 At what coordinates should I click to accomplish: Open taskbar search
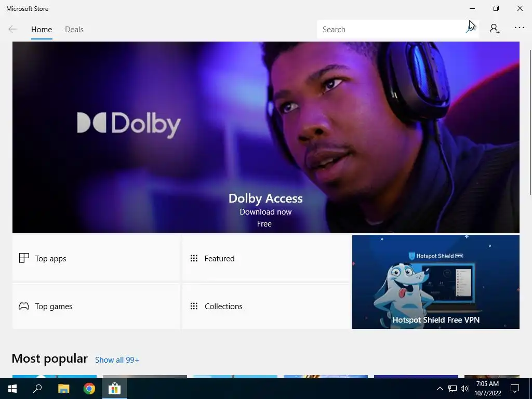click(37, 389)
